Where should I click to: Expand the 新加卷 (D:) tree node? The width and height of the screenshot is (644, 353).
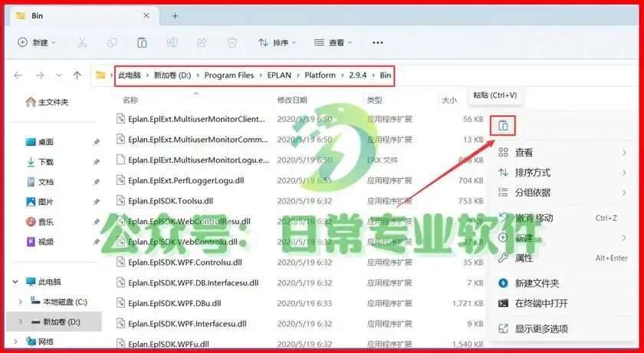click(21, 322)
